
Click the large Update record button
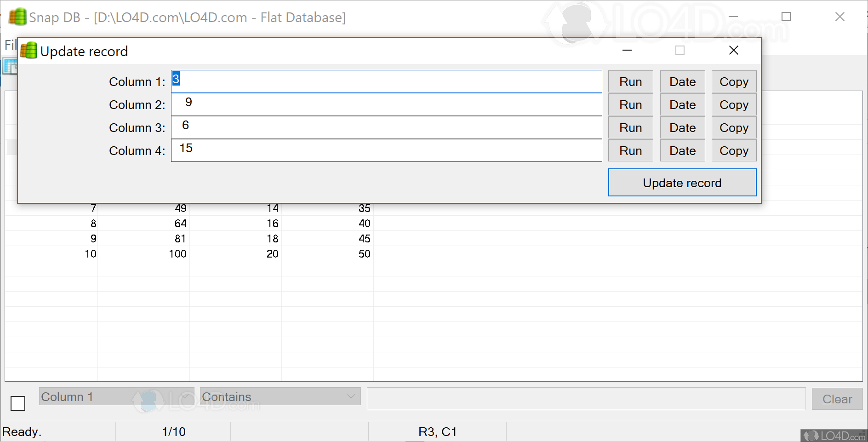pyautogui.click(x=682, y=183)
